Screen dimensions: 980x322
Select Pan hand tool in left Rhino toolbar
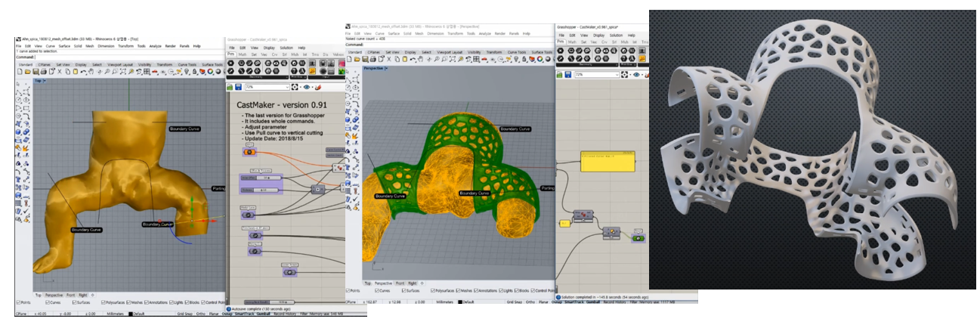91,72
